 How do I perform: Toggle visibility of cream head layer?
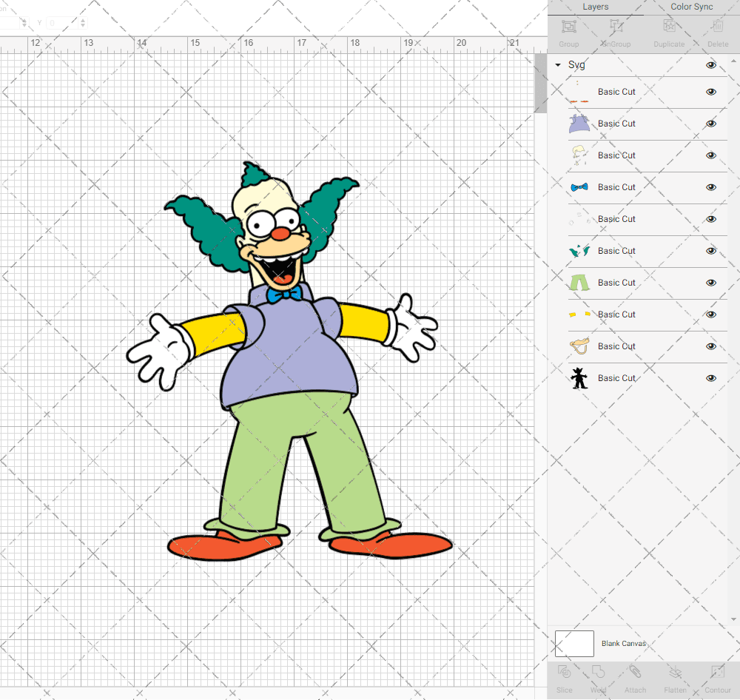710,155
